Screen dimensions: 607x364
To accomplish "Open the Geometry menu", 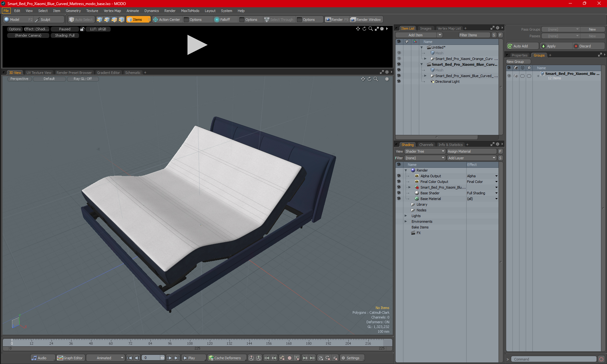I will tap(73, 11).
